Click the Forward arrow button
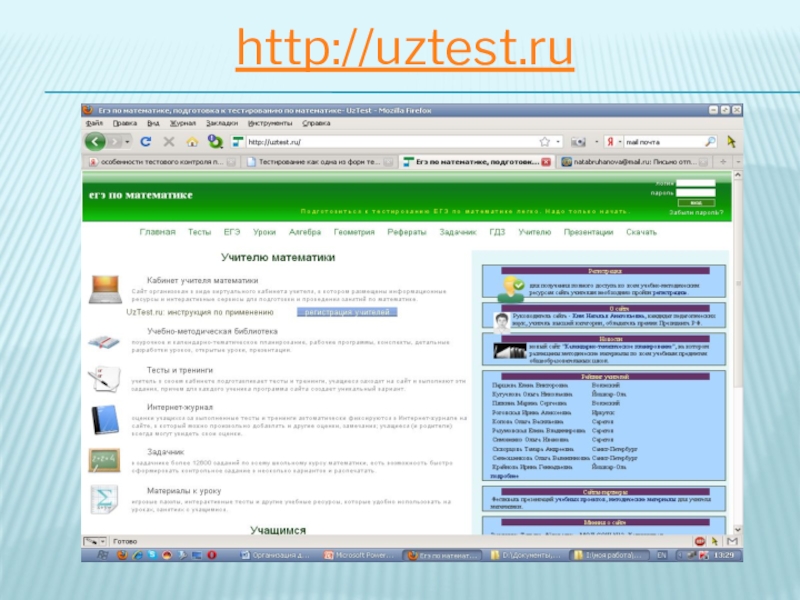 coord(115,142)
